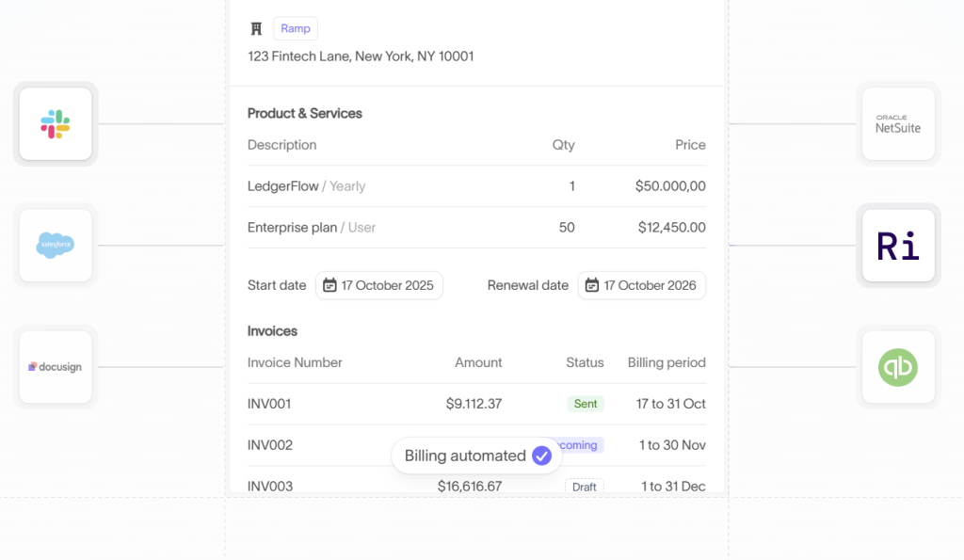Image resolution: width=964 pixels, height=560 pixels.
Task: Open invoice INV001
Action: [269, 404]
